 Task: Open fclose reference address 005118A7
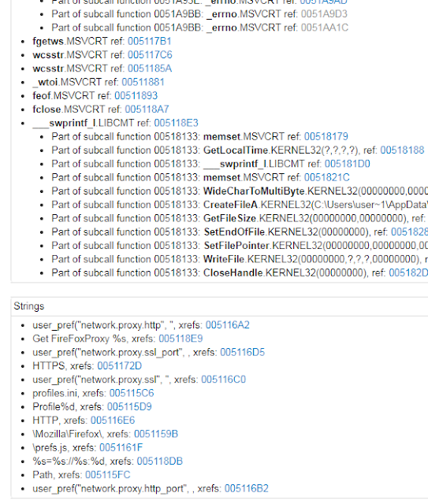pos(147,109)
